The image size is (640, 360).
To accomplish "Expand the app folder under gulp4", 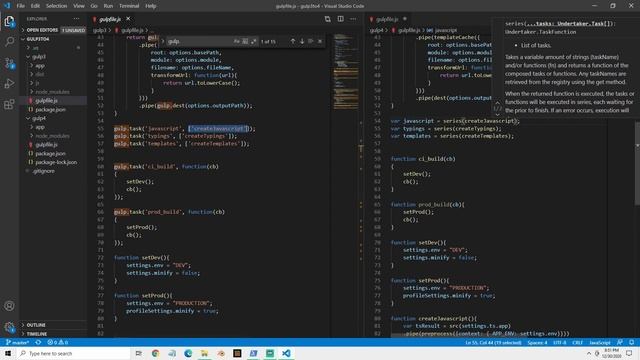I will (x=53, y=127).
